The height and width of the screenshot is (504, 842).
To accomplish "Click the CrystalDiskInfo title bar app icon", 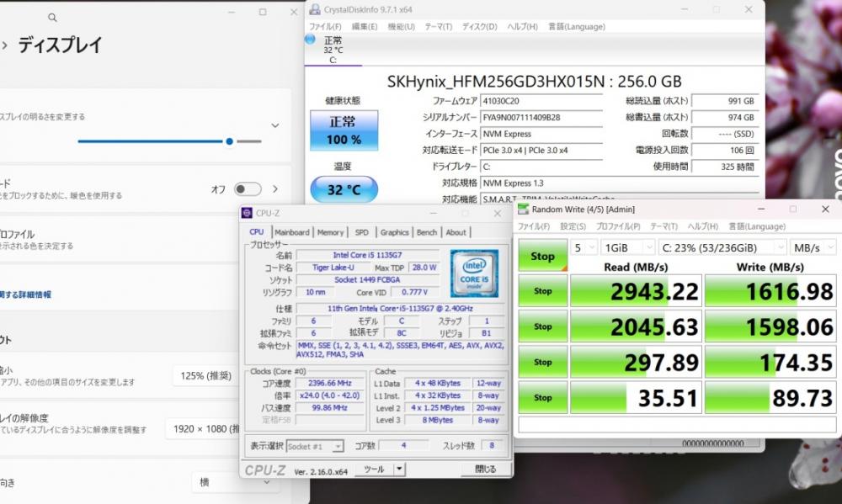I will point(315,9).
